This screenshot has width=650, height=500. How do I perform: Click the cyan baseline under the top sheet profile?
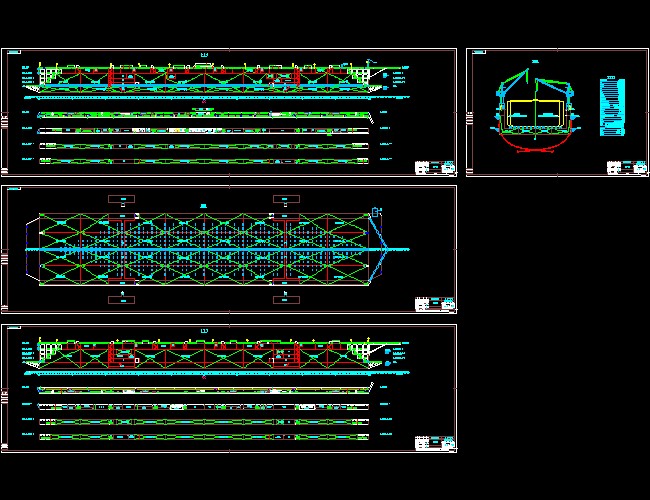pos(217,97)
